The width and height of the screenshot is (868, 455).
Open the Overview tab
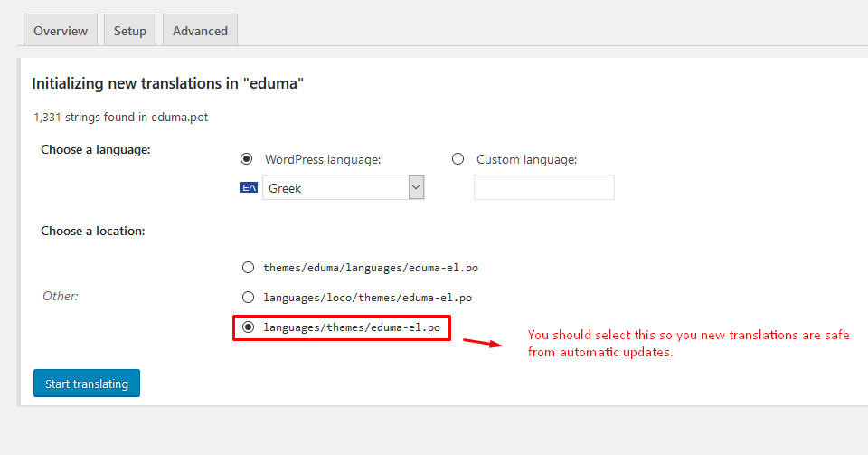pos(61,31)
